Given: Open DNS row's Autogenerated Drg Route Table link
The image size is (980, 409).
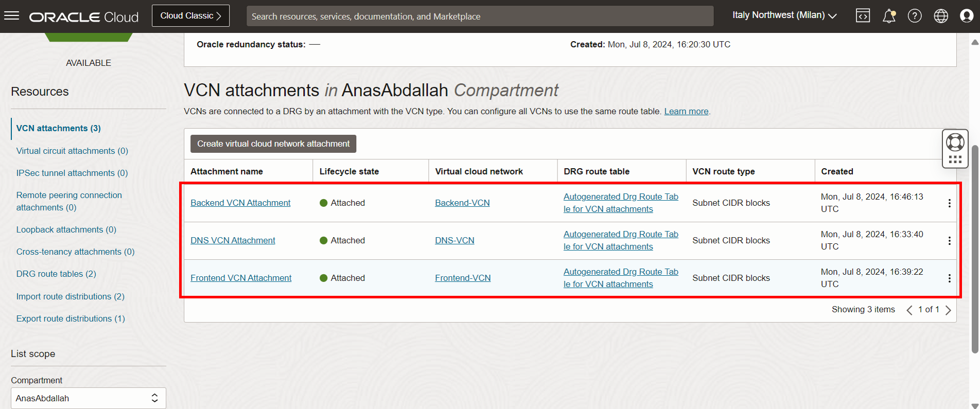Looking at the screenshot, I should tap(621, 240).
